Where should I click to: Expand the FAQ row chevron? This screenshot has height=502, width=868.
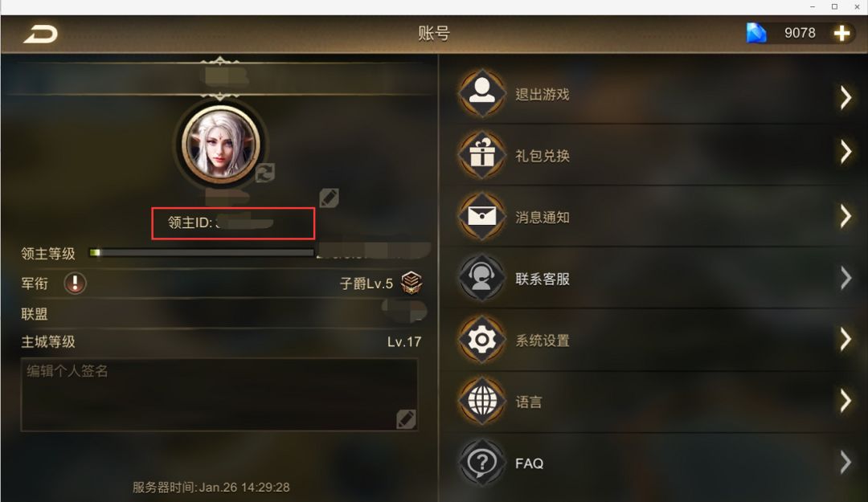click(845, 462)
